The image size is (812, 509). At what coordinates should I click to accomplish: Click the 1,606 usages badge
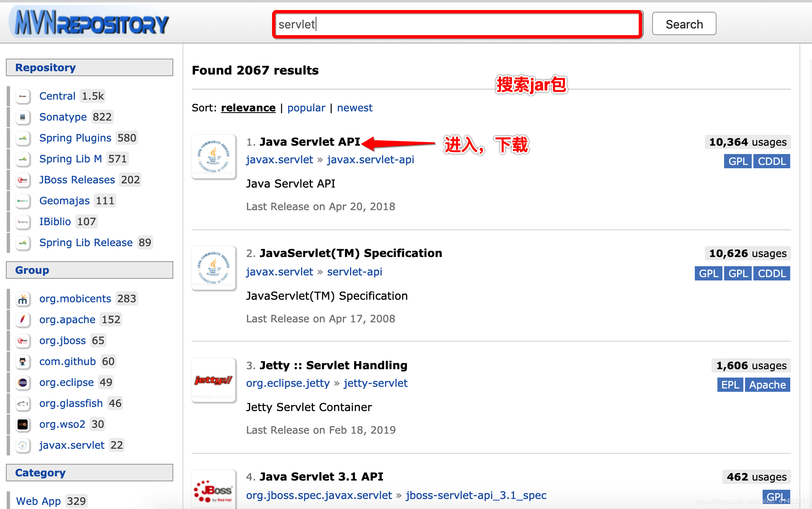[751, 366]
